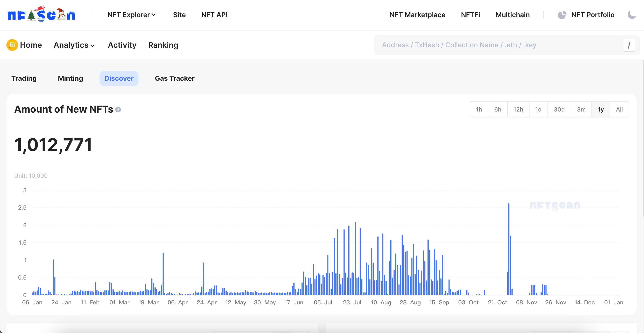The height and width of the screenshot is (333, 644).
Task: Expand the NFT Explorer dropdown
Action: point(131,15)
